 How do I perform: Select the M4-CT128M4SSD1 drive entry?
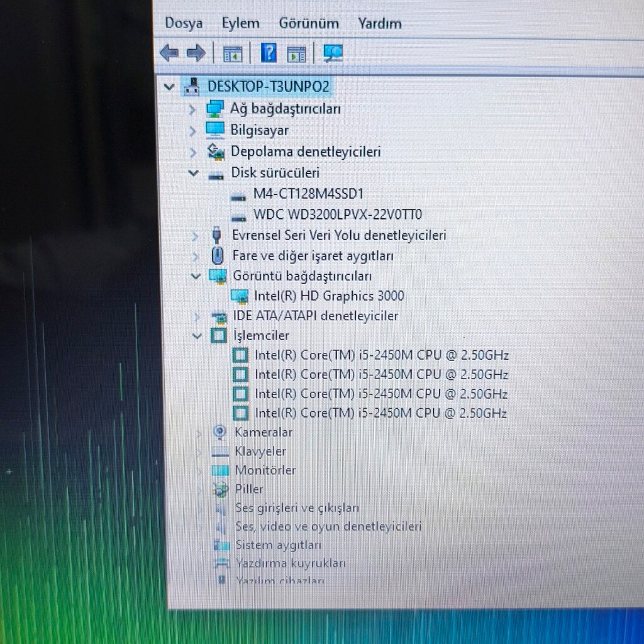pos(308,194)
